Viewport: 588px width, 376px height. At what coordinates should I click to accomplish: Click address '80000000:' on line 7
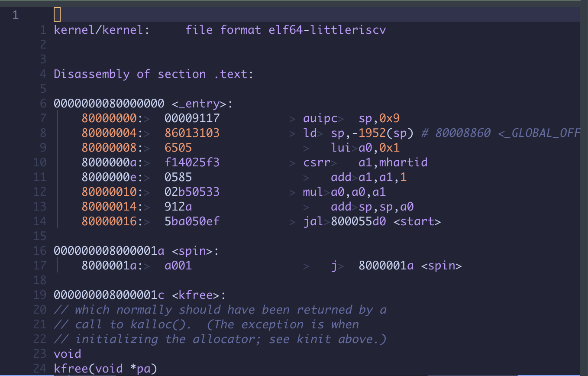pos(113,118)
